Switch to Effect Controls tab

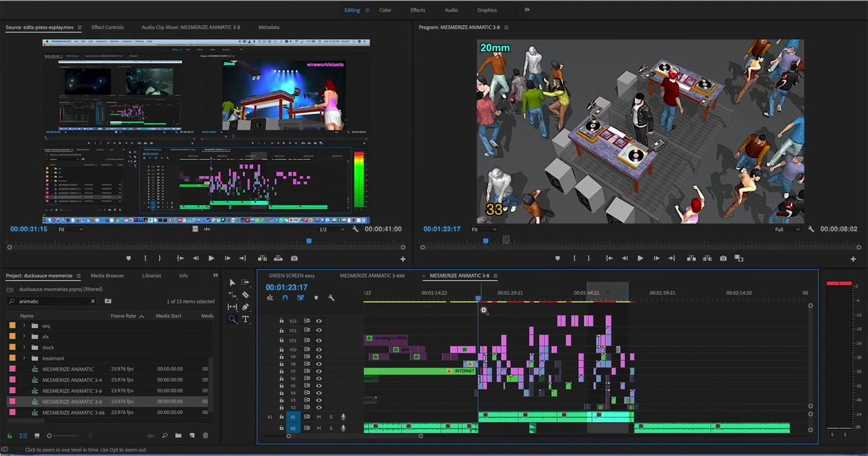click(x=108, y=28)
